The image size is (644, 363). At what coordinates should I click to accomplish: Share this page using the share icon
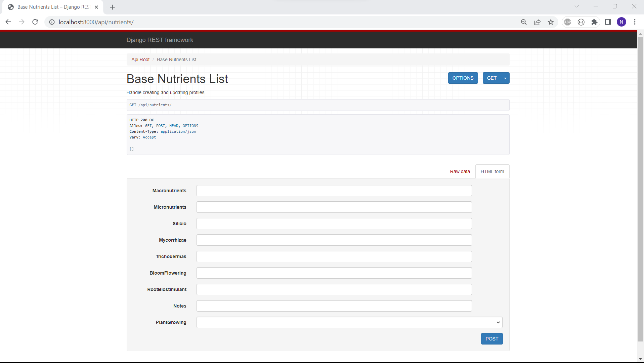[537, 22]
